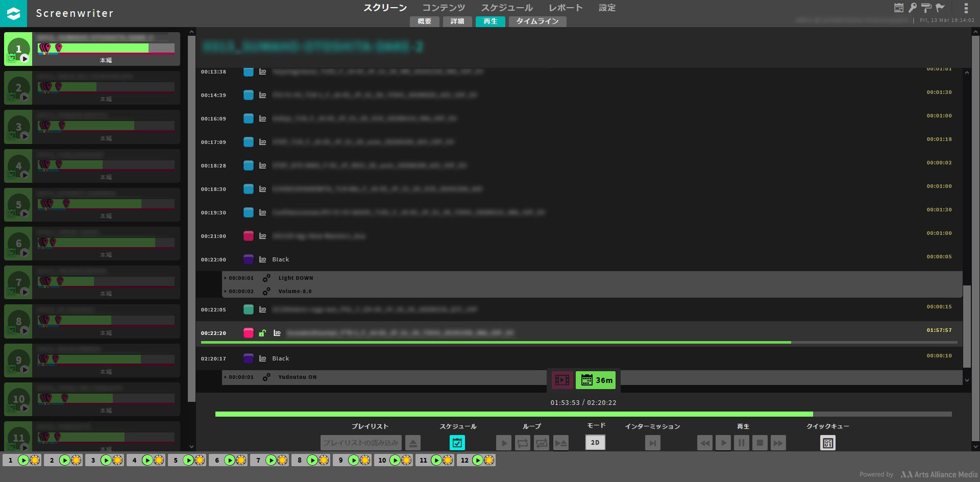Click gear icon beside Yudoutou ON cue
980x482 pixels.
click(x=266, y=377)
